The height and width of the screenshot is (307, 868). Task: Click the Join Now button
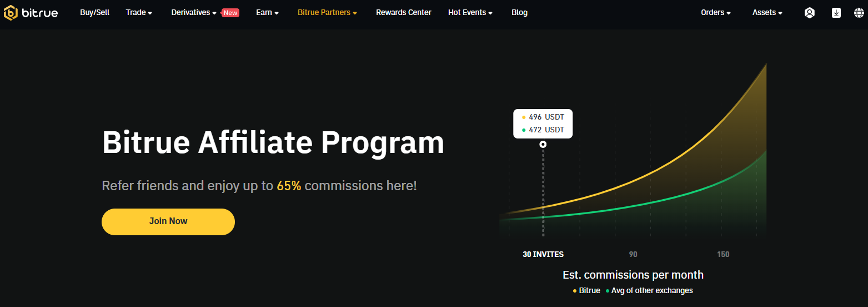(x=168, y=221)
